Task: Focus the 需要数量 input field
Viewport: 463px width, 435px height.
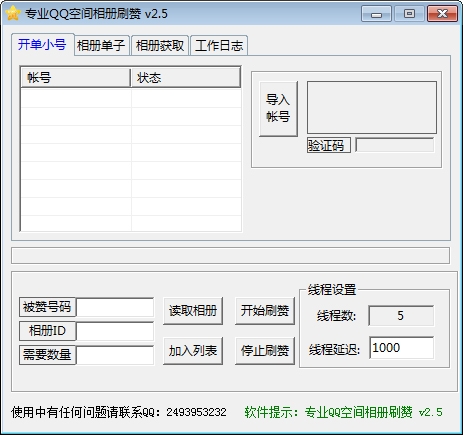Action: [x=115, y=355]
